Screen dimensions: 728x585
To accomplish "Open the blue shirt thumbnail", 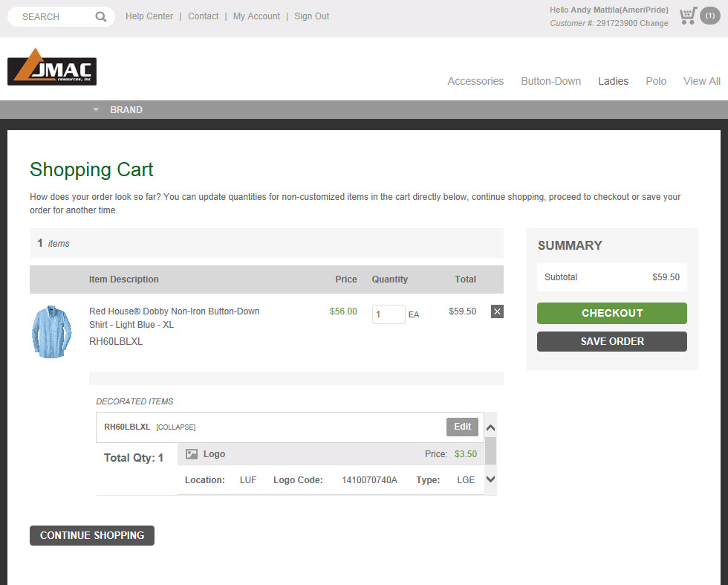I will (52, 332).
